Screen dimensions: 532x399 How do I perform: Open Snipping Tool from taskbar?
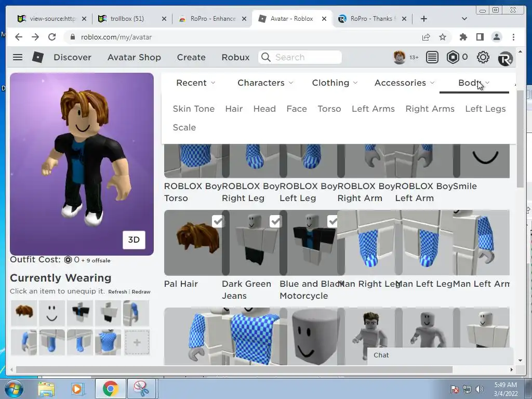(141, 389)
